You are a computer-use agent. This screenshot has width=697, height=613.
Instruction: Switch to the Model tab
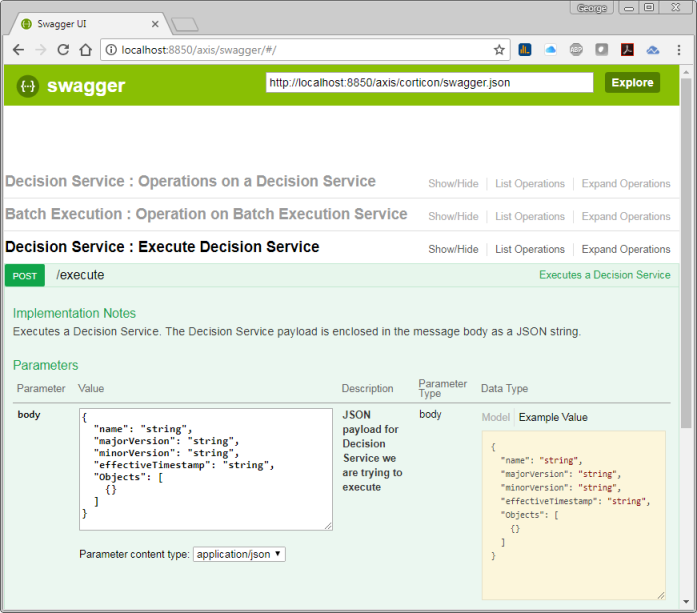pos(496,417)
